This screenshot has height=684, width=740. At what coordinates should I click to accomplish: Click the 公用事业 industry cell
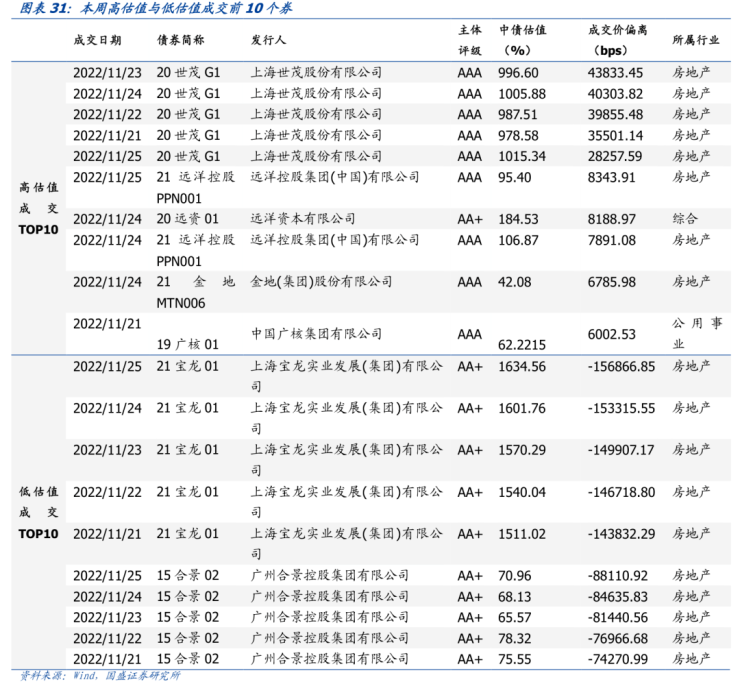(x=697, y=333)
